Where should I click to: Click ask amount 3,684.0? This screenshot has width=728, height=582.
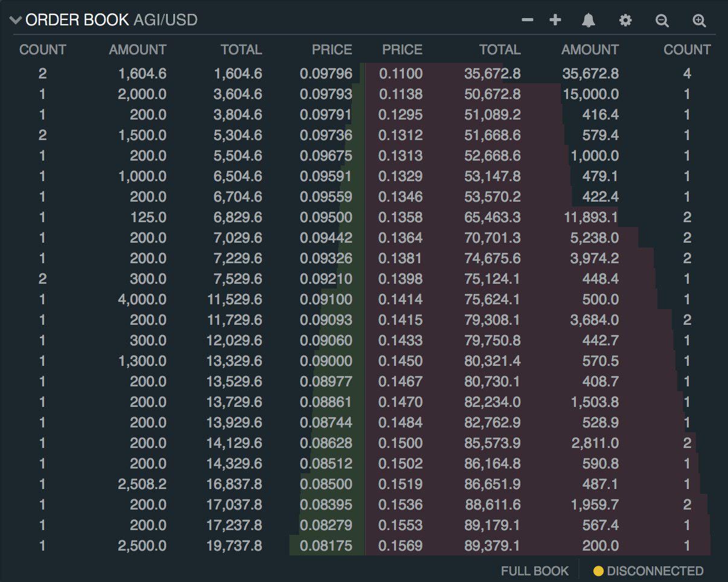(x=595, y=320)
